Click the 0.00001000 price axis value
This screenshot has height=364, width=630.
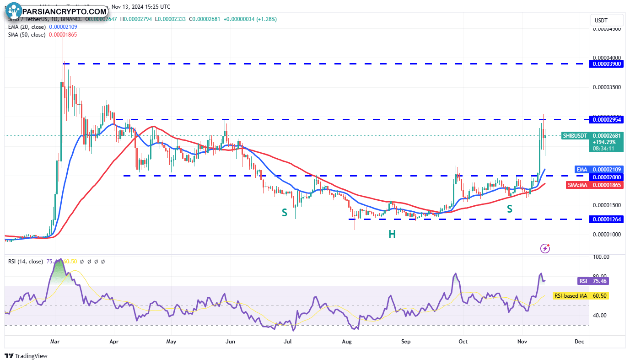tap(608, 235)
